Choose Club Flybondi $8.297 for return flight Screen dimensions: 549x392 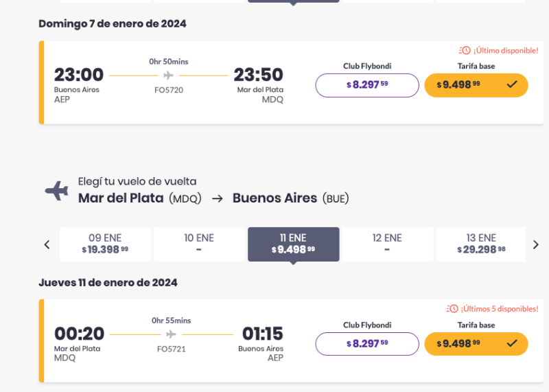tap(367, 344)
